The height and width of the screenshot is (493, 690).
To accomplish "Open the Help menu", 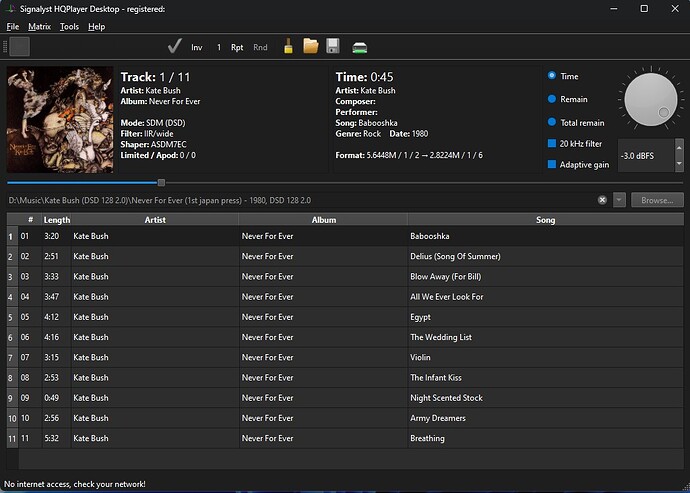I will 96,27.
